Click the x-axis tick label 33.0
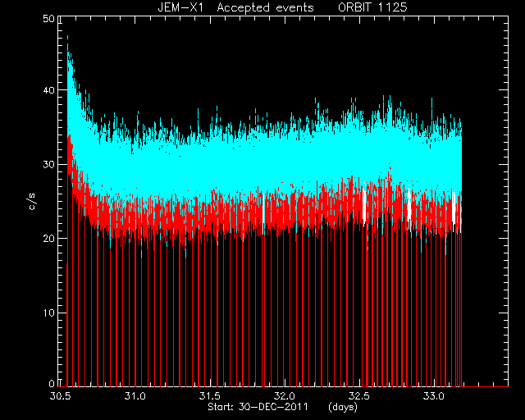 435,396
